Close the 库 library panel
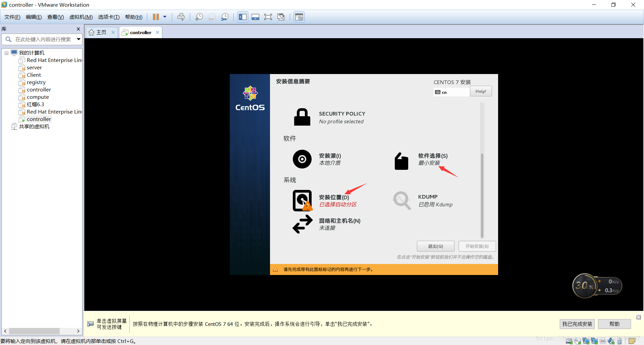This screenshot has height=345, width=644. coord(78,29)
